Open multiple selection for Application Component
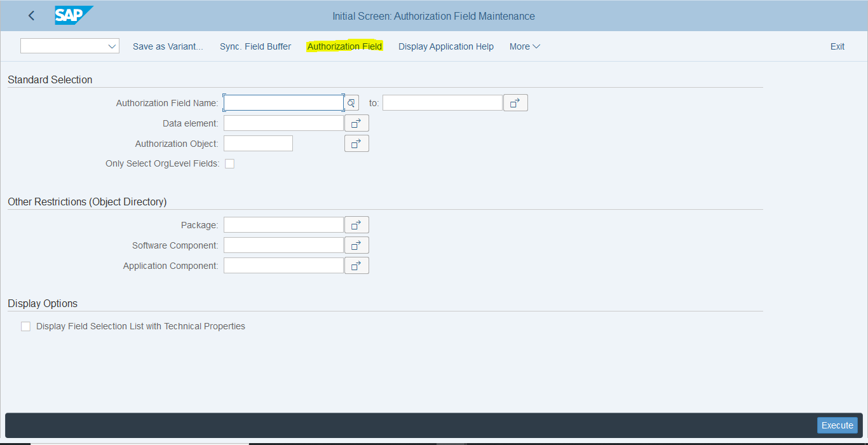 pyautogui.click(x=356, y=265)
